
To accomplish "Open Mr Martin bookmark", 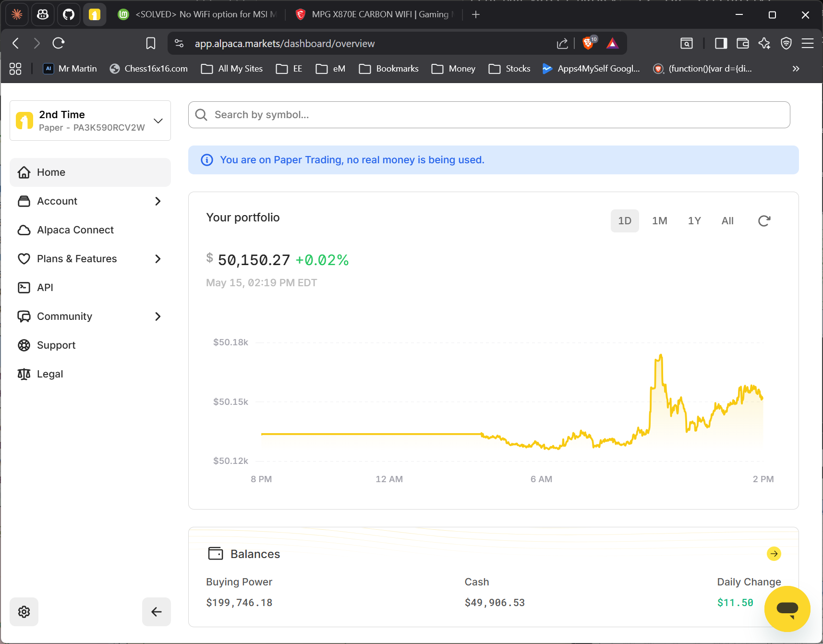I will [x=70, y=69].
